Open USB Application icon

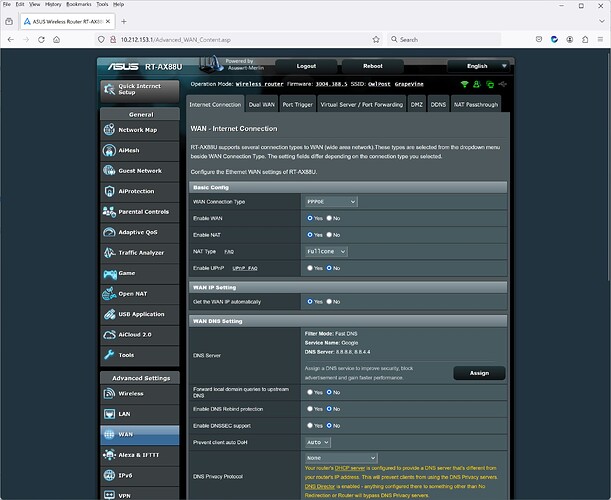point(109,314)
